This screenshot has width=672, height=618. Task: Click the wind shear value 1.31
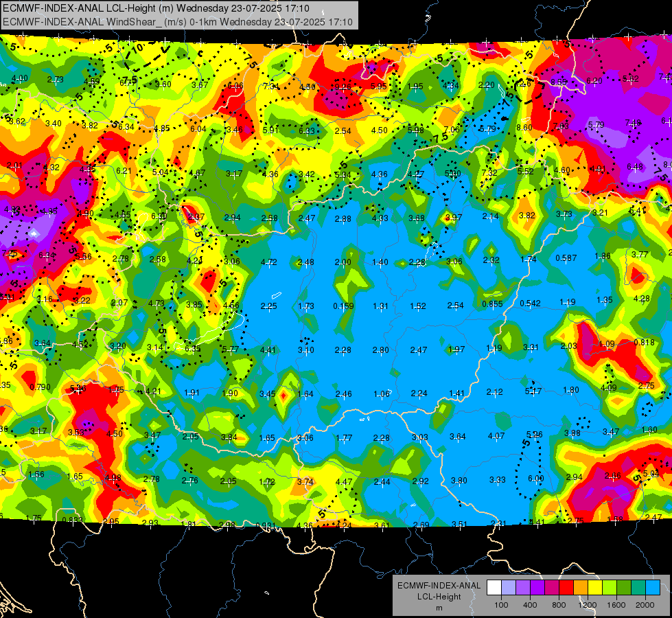380,306
